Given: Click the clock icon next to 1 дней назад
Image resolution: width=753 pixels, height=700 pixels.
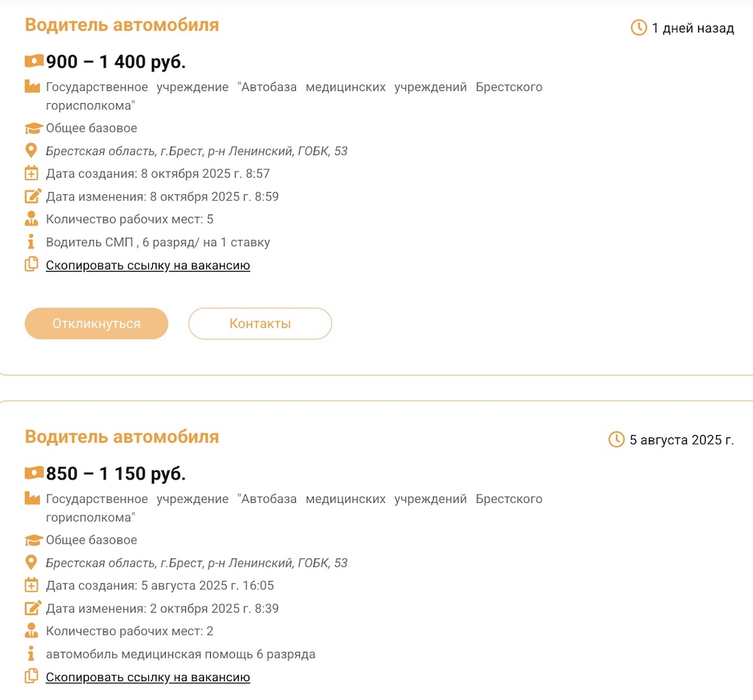Looking at the screenshot, I should click(639, 28).
